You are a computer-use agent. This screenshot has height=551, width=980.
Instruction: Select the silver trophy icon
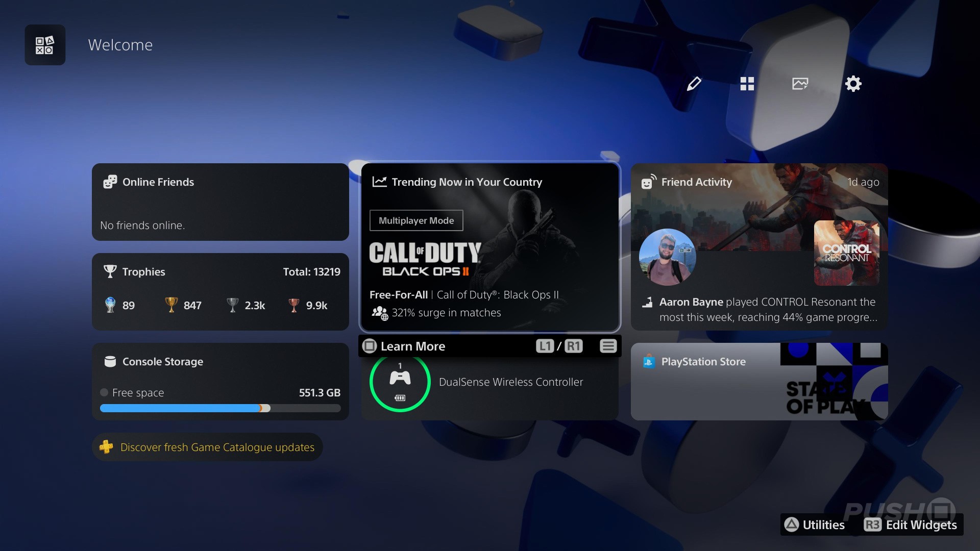point(232,305)
